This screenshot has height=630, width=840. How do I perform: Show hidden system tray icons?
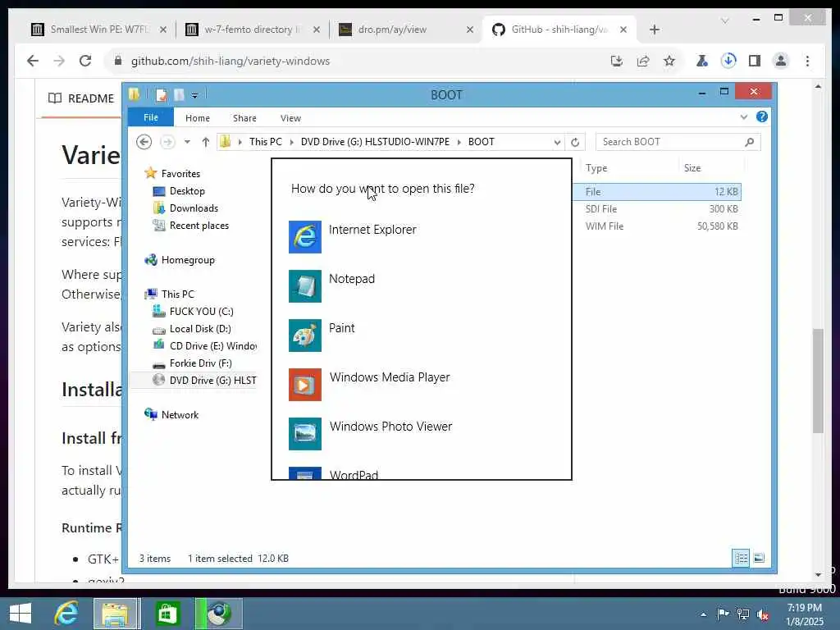(703, 614)
